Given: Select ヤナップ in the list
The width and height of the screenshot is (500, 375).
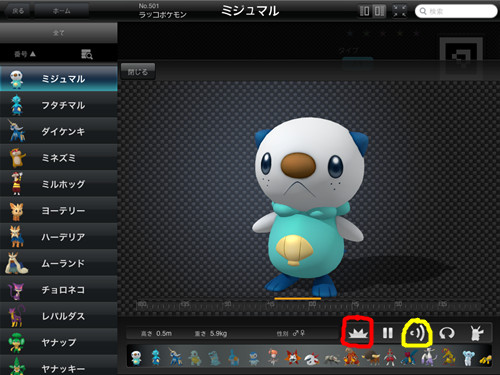Looking at the screenshot, I should [59, 342].
